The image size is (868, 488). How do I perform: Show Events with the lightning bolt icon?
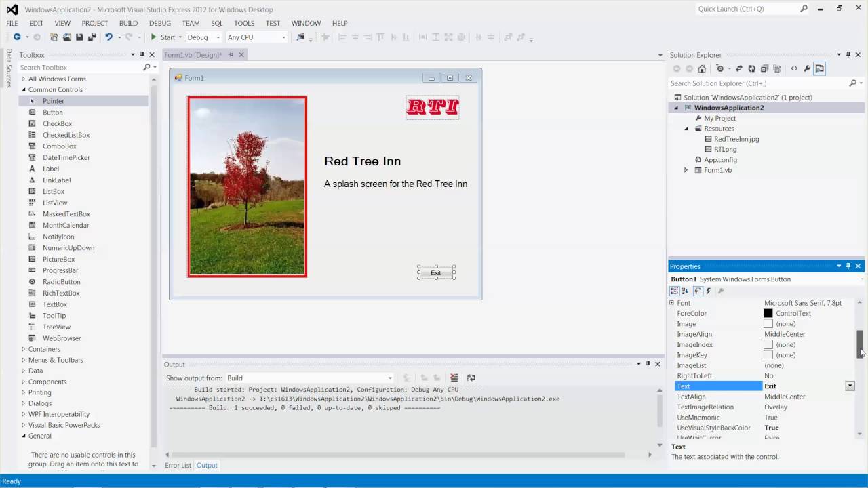click(x=709, y=291)
